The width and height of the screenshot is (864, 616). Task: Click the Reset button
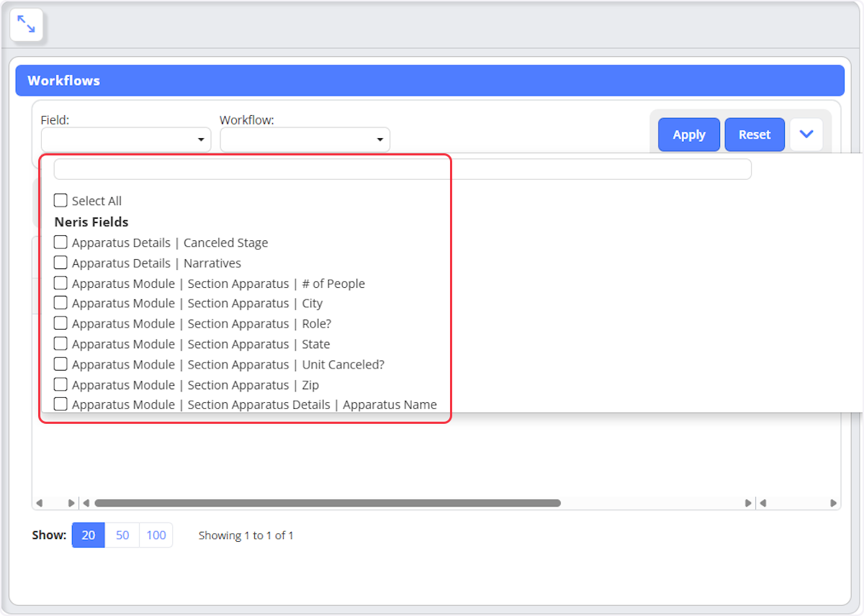point(755,135)
